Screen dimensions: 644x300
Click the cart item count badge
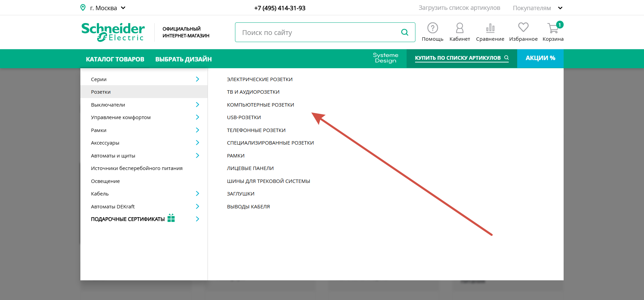[x=560, y=24]
